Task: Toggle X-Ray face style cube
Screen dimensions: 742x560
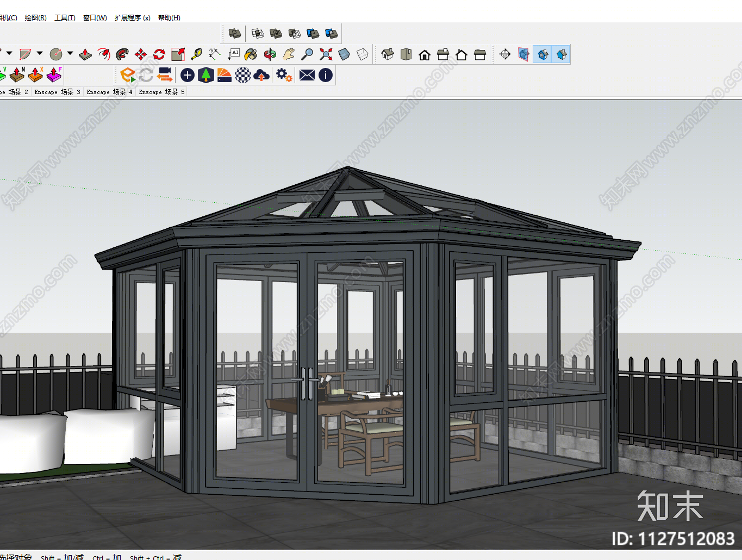Action: [x=344, y=54]
